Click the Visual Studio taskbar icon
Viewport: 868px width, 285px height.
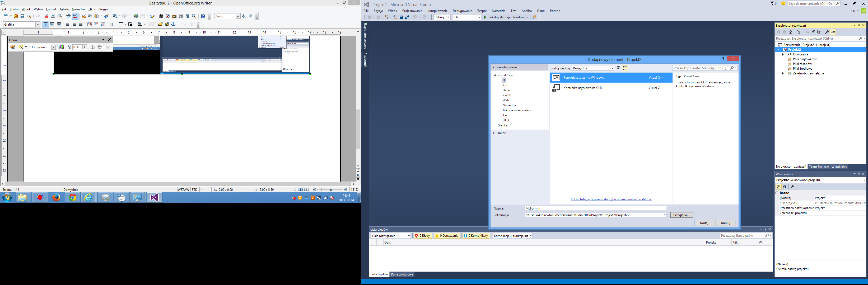tap(154, 197)
